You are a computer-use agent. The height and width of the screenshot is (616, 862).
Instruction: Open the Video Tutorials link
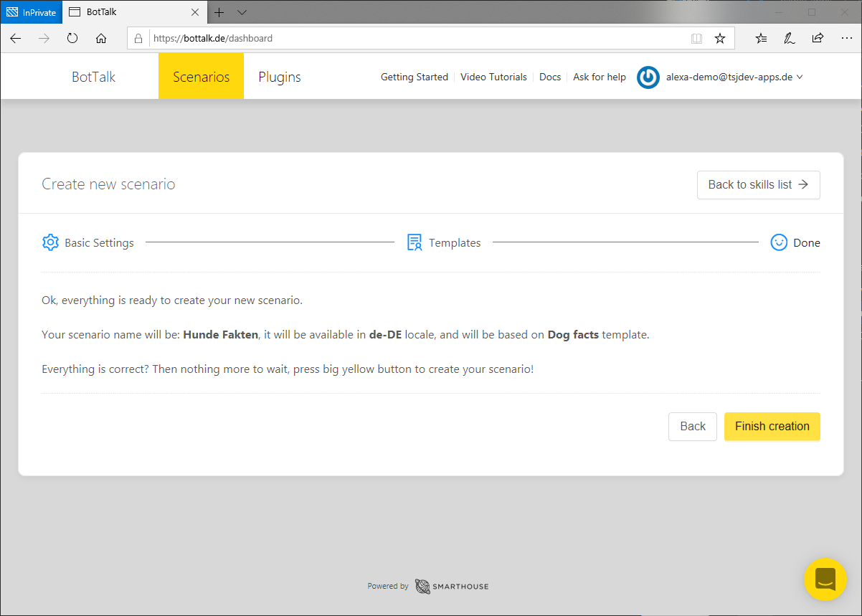[x=493, y=77]
